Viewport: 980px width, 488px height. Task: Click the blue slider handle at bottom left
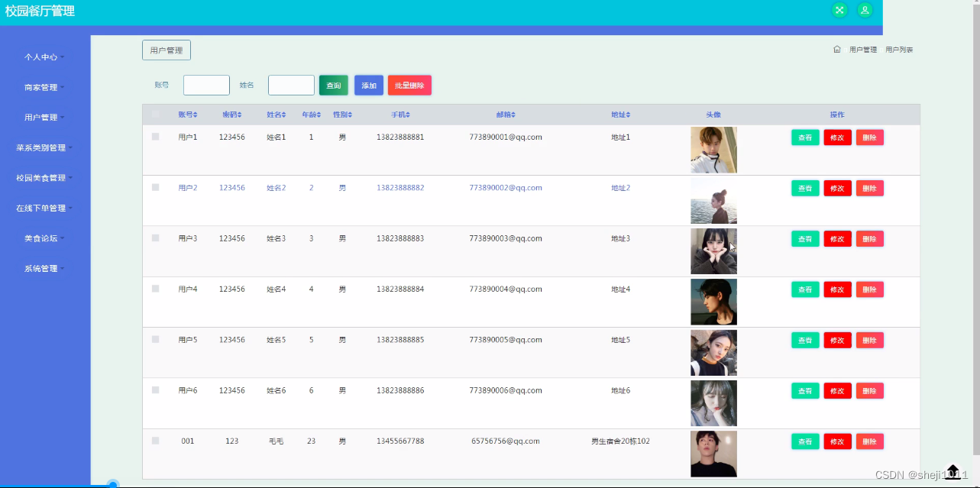tap(113, 484)
